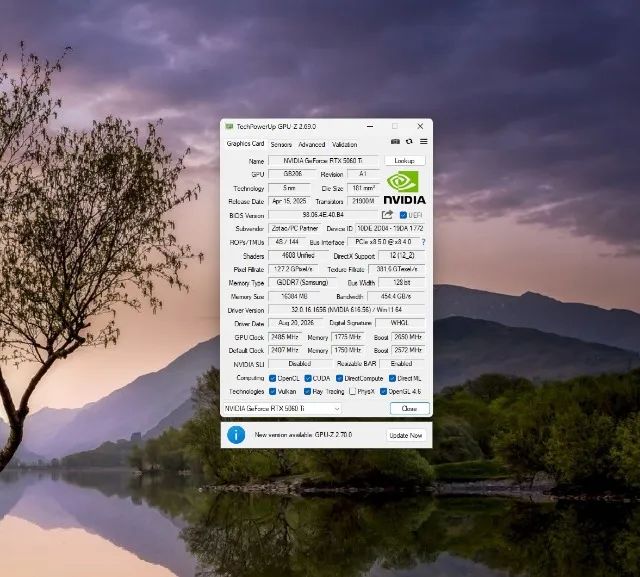This screenshot has width=640, height=577.
Task: Click the Release Date field
Action: [x=289, y=201]
